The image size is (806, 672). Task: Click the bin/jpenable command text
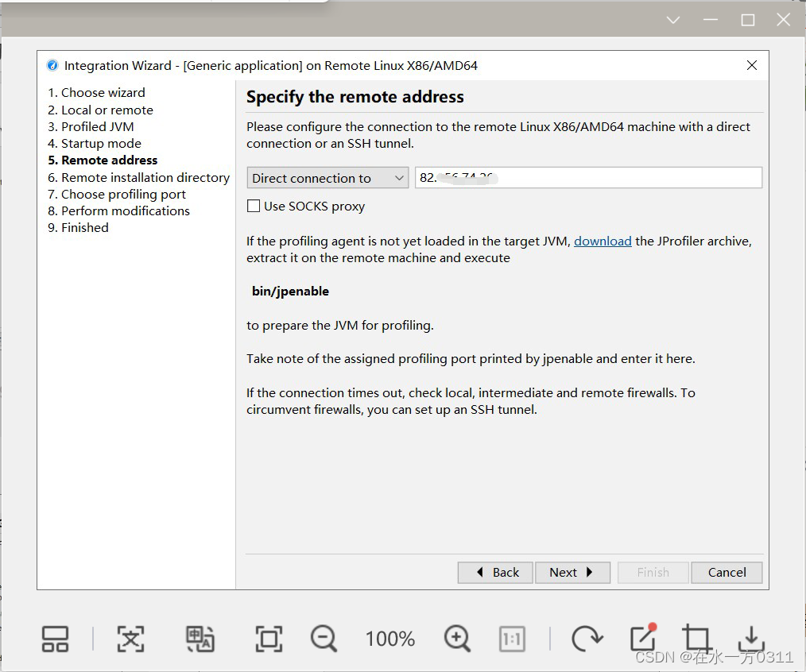[290, 292]
